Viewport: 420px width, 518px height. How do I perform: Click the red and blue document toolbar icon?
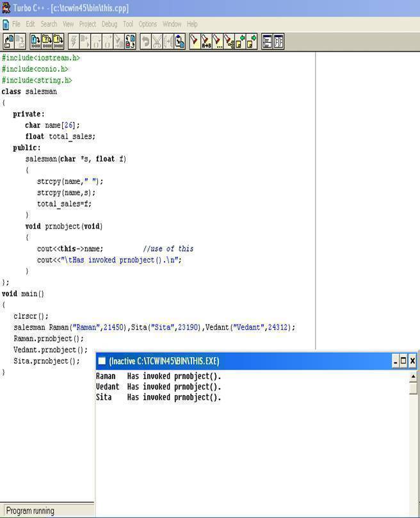[x=130, y=42]
